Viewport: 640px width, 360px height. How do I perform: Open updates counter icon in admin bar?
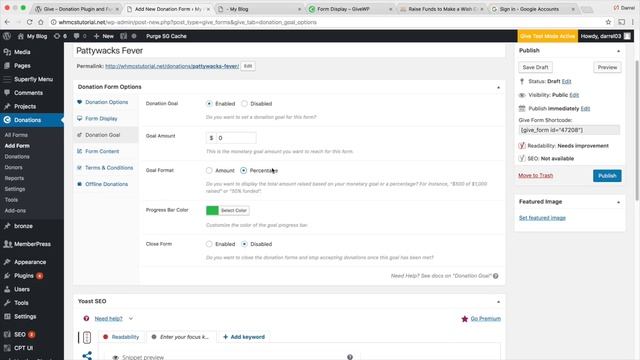tap(60, 36)
